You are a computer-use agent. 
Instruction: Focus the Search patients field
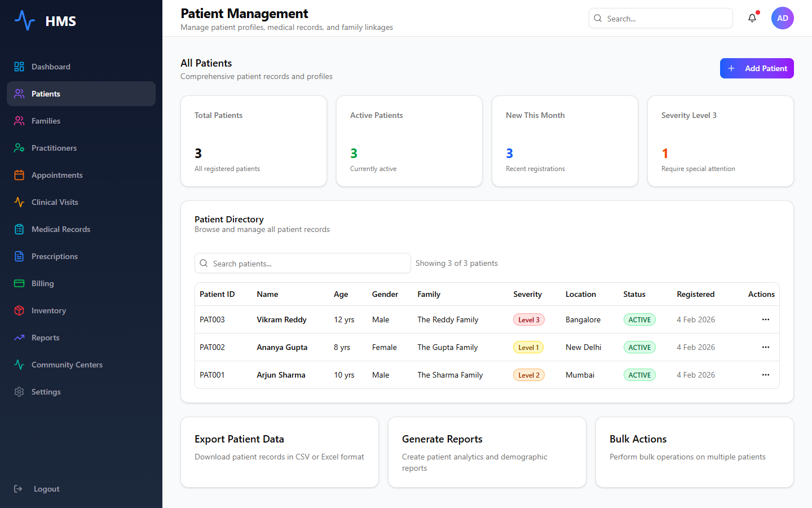pos(303,263)
